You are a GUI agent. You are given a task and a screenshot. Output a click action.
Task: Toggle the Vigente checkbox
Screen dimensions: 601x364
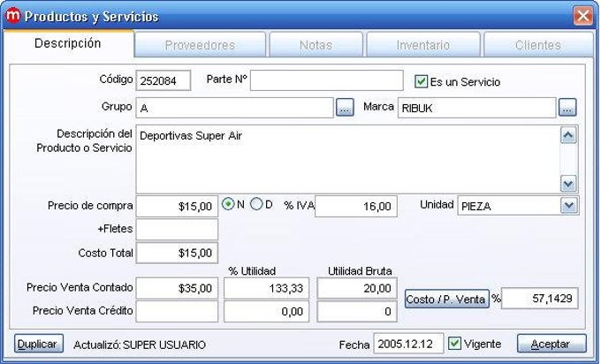point(454,344)
